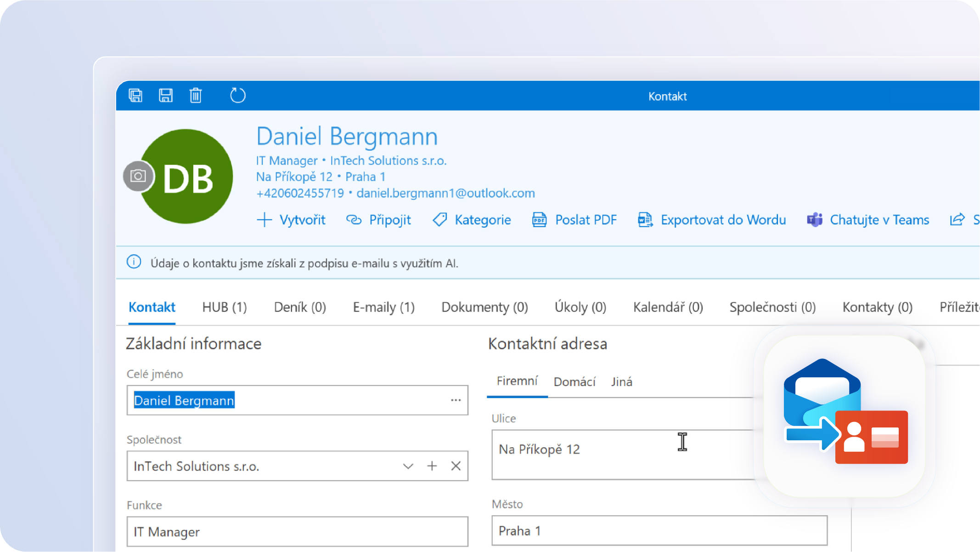The height and width of the screenshot is (552, 980).
Task: Click the Celé jméno input field
Action: (x=298, y=400)
